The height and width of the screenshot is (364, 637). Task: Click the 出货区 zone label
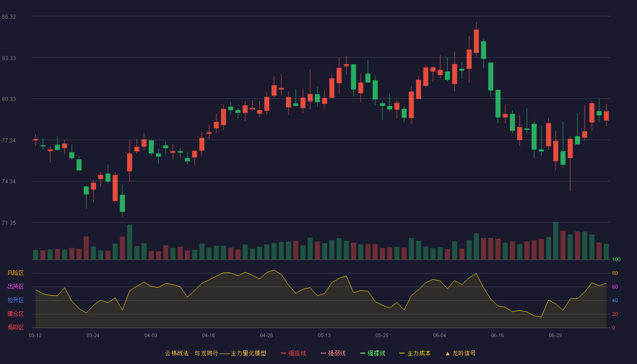point(15,287)
